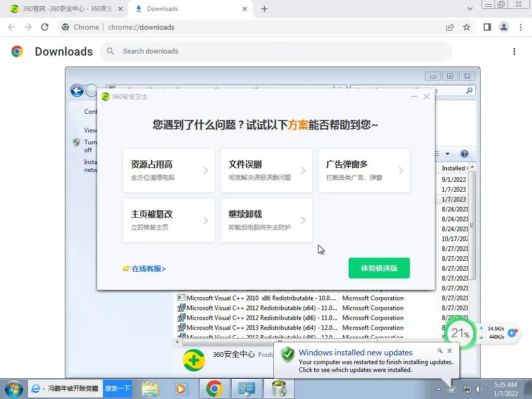Toggle the Chrome side panel
Viewport: 532px width, 399px height.
coord(487,27)
